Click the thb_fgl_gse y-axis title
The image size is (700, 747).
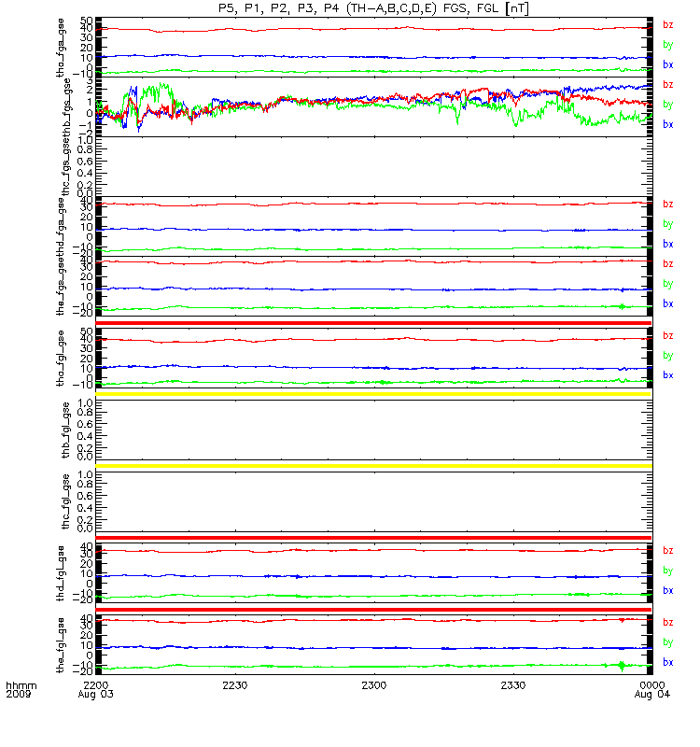pyautogui.click(x=65, y=430)
